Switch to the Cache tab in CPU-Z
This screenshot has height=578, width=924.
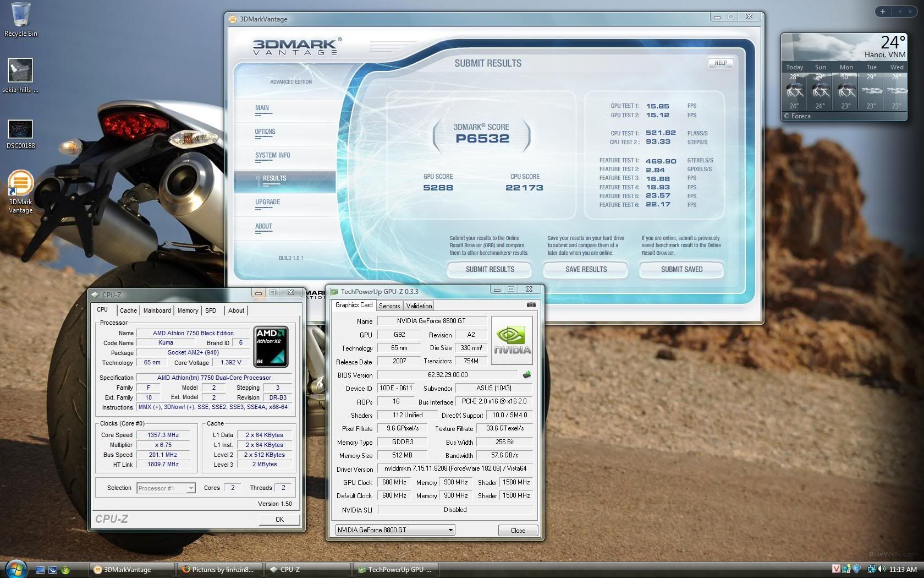pyautogui.click(x=128, y=310)
